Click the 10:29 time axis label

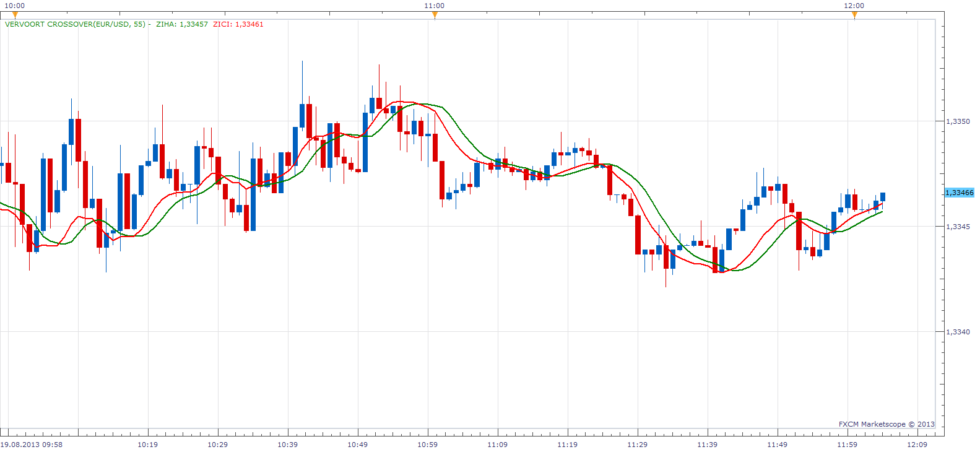(217, 445)
